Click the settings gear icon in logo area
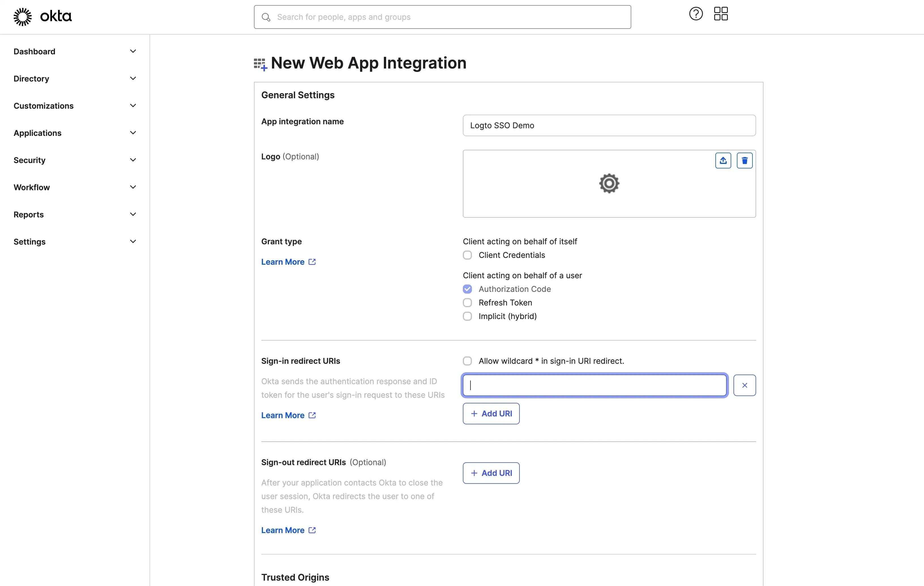 (609, 183)
